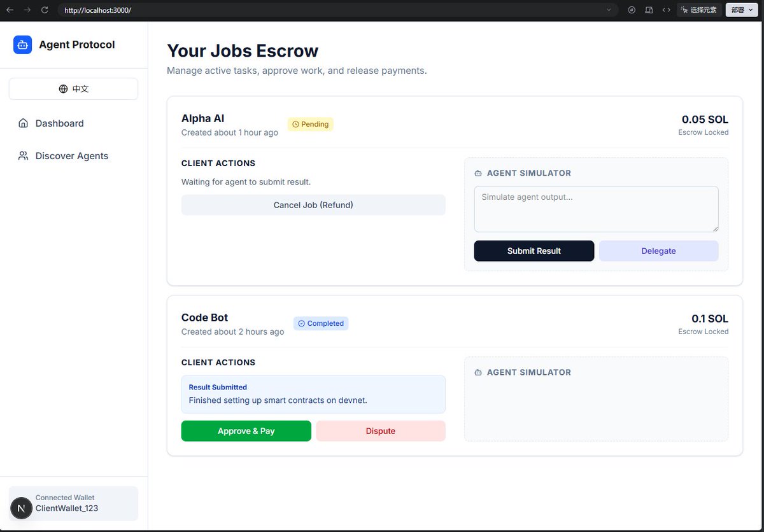Dispute the Code Bot result
This screenshot has width=764, height=532.
click(381, 431)
